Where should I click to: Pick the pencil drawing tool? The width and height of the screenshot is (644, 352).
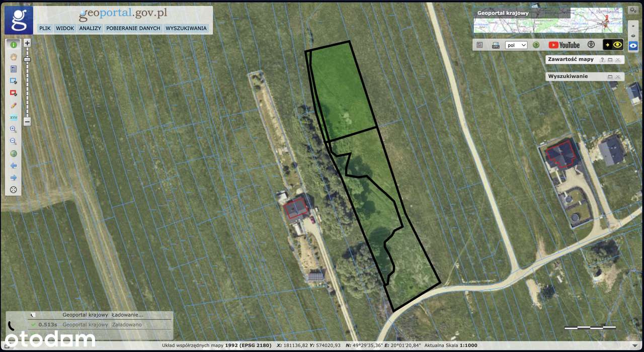[x=14, y=105]
